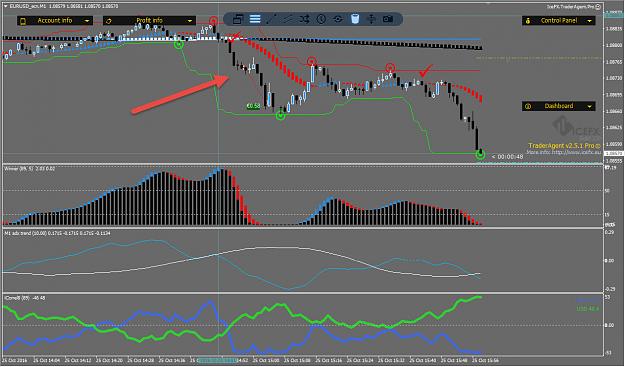Open the More info icefx.eu link
The image size is (625, 367).
click(564, 152)
